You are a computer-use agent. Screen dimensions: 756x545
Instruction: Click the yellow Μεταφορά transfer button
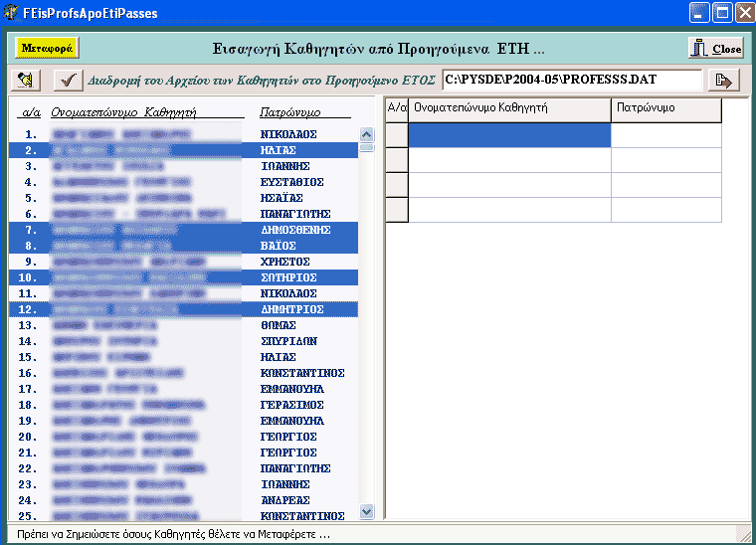coord(47,48)
